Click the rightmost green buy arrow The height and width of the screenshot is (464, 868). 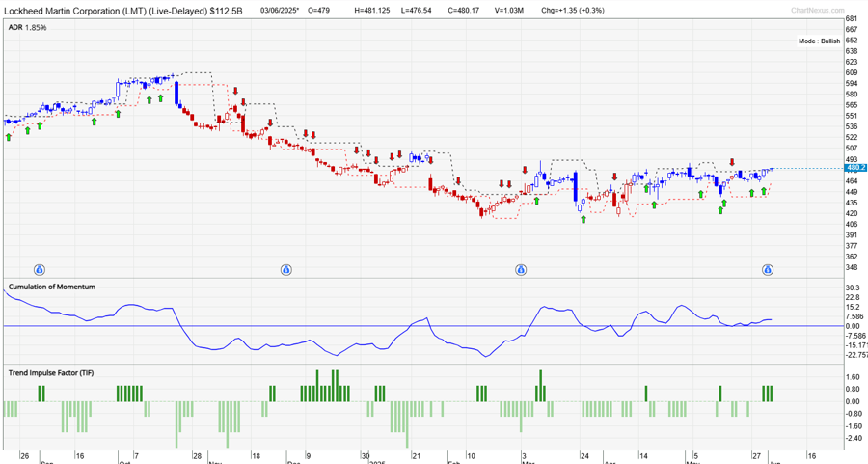pos(764,191)
